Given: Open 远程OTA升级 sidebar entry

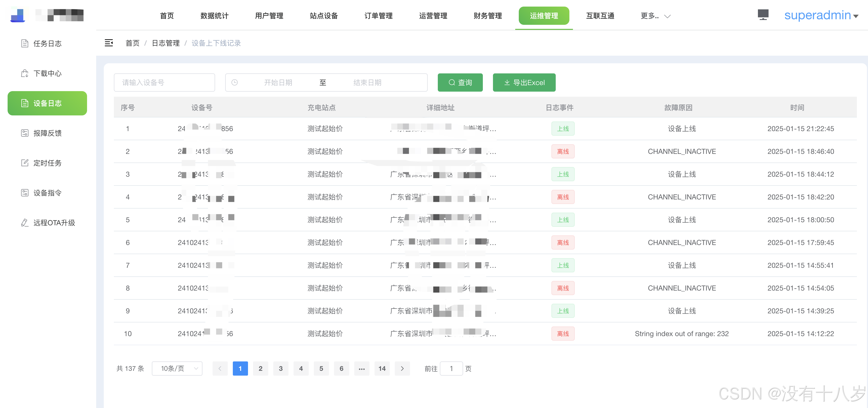Looking at the screenshot, I should 54,223.
